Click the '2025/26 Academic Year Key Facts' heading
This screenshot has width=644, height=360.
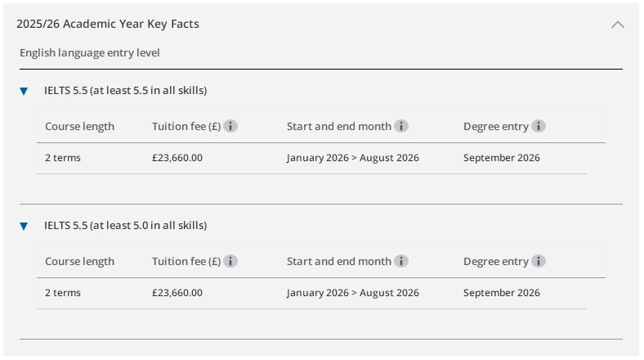point(108,24)
